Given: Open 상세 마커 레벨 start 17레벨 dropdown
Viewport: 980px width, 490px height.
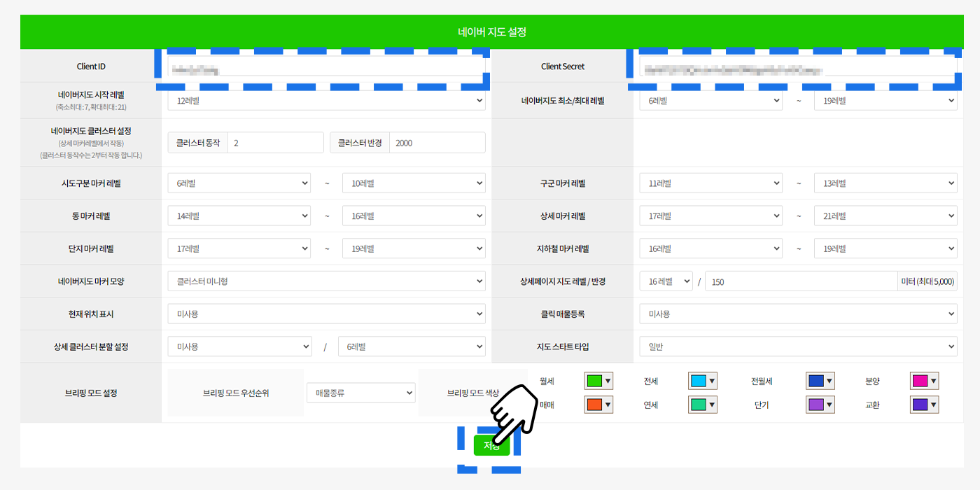Looking at the screenshot, I should 710,216.
